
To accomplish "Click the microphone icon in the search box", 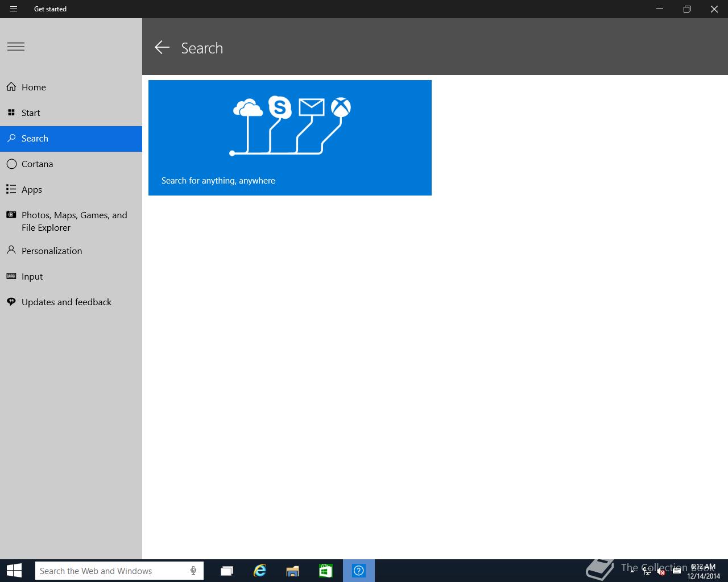I will pos(193,571).
